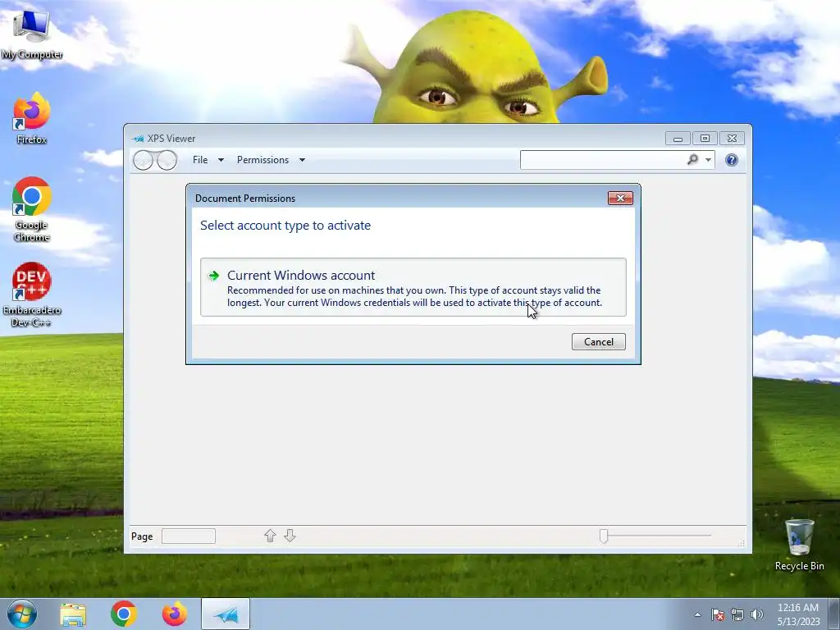Click the green arrow beside Current Windows account
Screen dimensions: 840x630
pyautogui.click(x=214, y=276)
